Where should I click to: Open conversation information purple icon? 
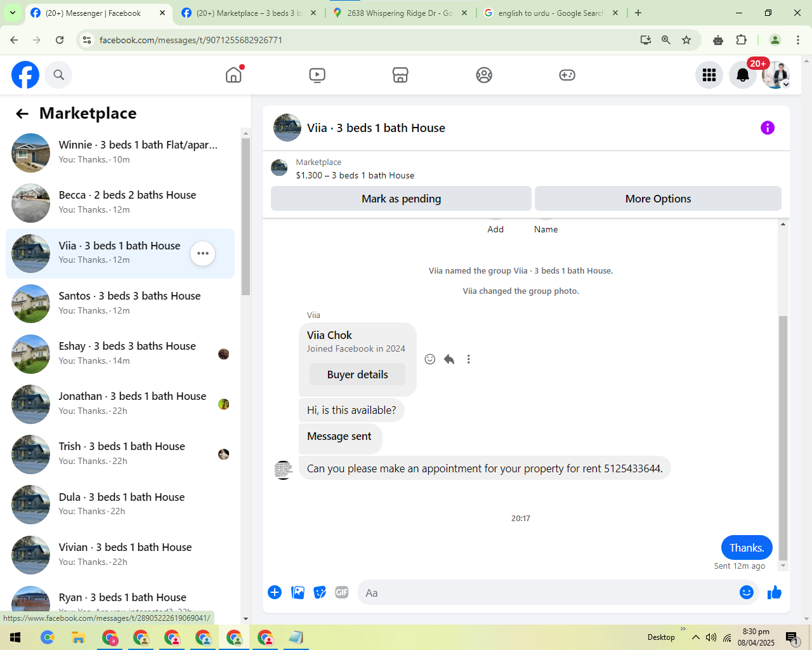(x=768, y=128)
